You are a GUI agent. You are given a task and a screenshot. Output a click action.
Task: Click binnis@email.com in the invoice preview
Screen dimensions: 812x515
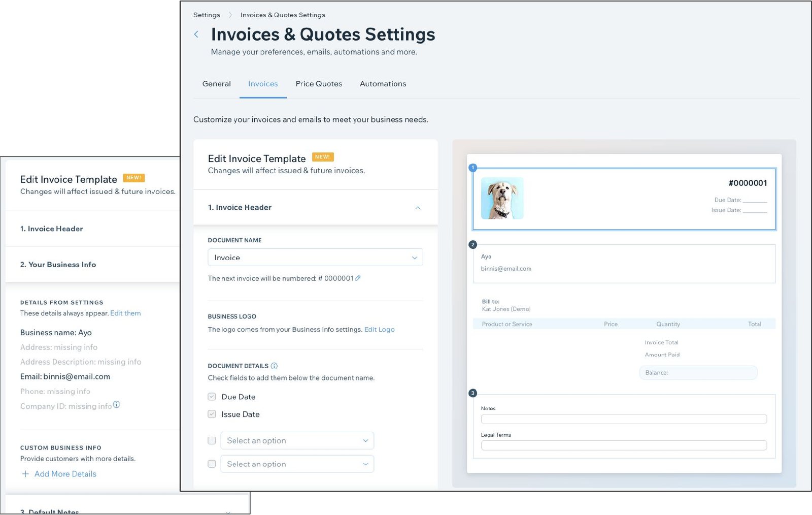click(506, 269)
